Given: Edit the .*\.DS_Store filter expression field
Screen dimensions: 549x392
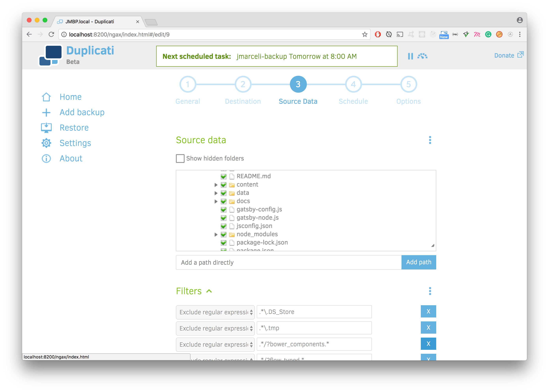Looking at the screenshot, I should pos(314,312).
